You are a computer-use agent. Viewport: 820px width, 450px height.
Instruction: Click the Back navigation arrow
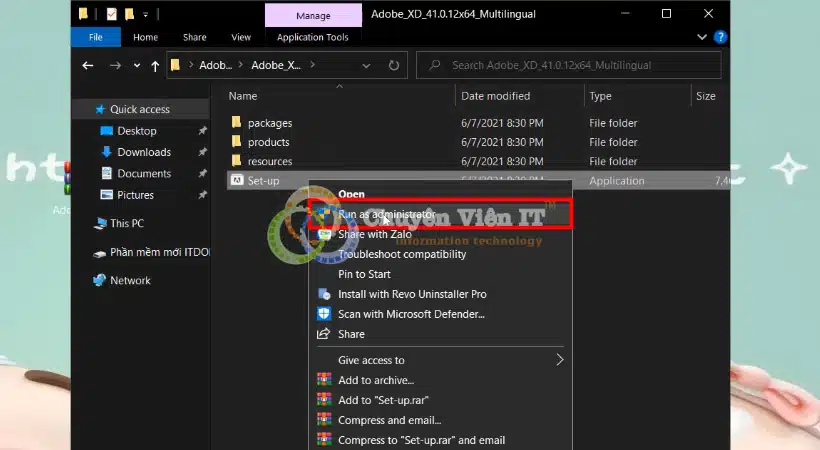coord(88,66)
